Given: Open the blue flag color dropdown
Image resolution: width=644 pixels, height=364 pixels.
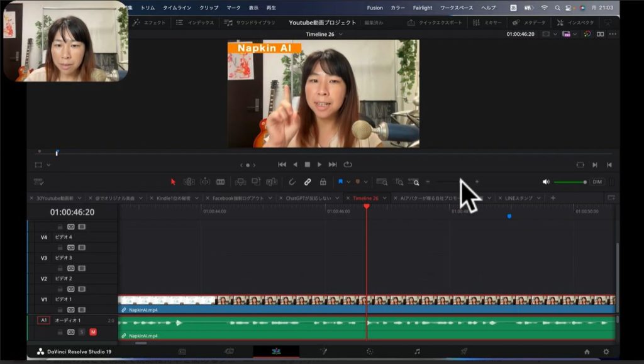Looking at the screenshot, I should (348, 182).
